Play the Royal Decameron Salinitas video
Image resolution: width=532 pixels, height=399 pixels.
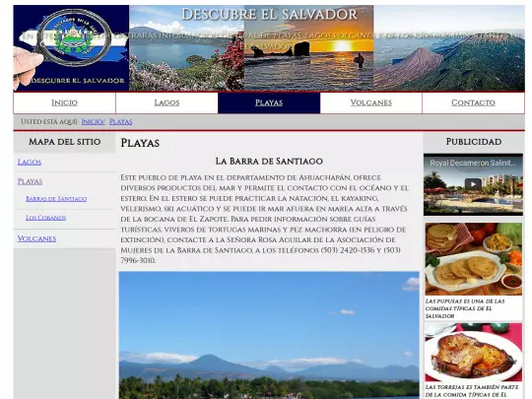pos(473,184)
